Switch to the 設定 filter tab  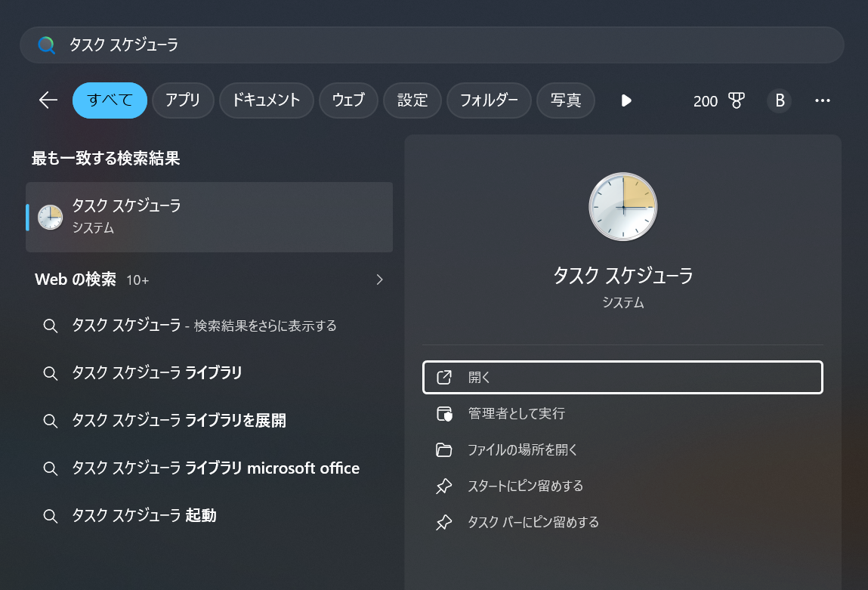412,100
